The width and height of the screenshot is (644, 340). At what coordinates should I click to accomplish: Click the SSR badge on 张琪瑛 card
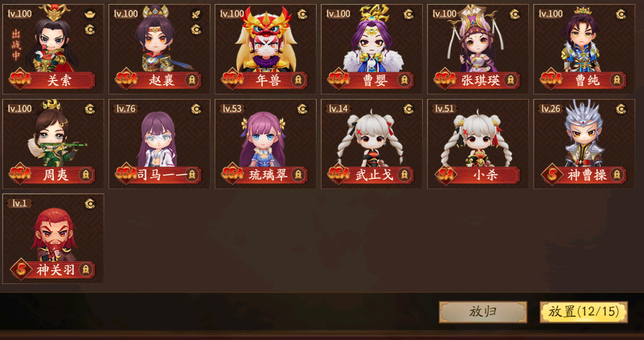tap(445, 79)
